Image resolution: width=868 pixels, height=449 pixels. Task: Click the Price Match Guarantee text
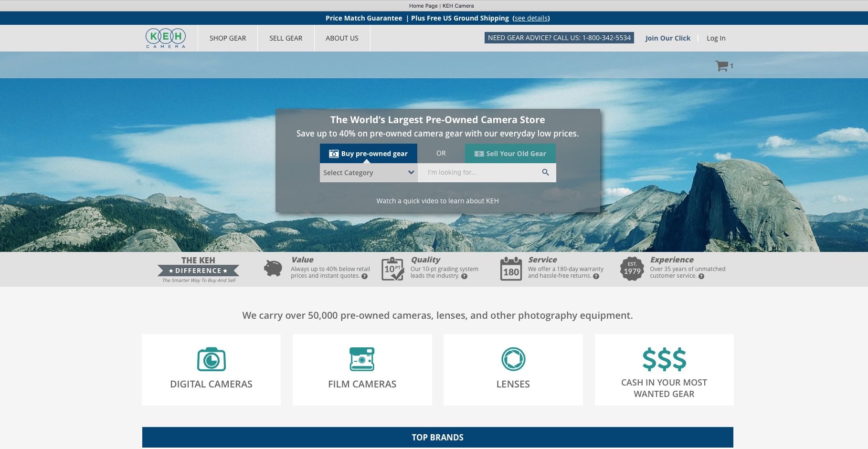(x=364, y=18)
